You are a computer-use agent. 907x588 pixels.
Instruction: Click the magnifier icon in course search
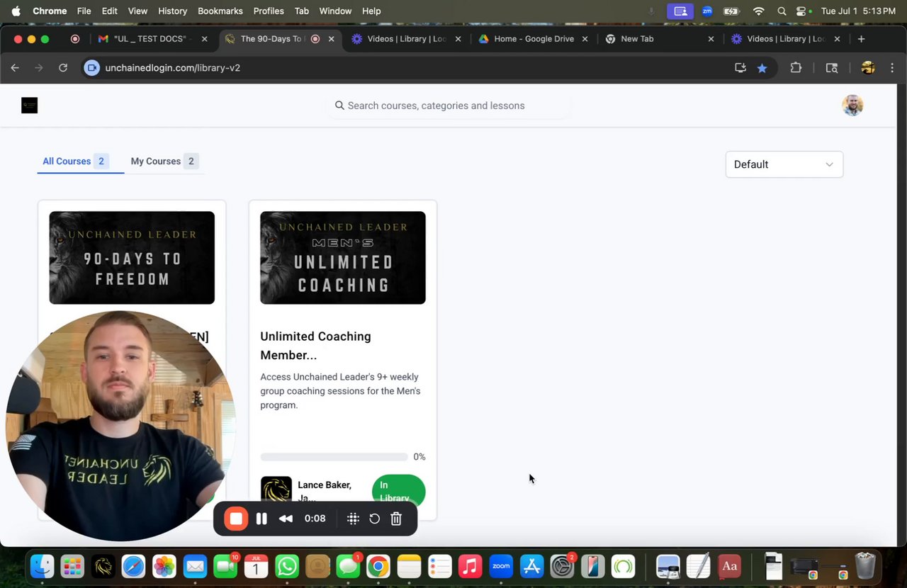tap(339, 106)
